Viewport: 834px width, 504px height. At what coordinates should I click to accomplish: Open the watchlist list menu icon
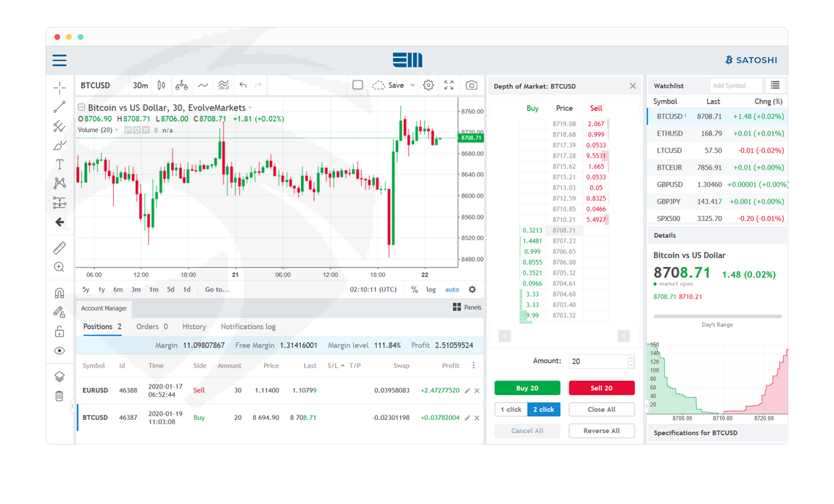click(x=775, y=86)
